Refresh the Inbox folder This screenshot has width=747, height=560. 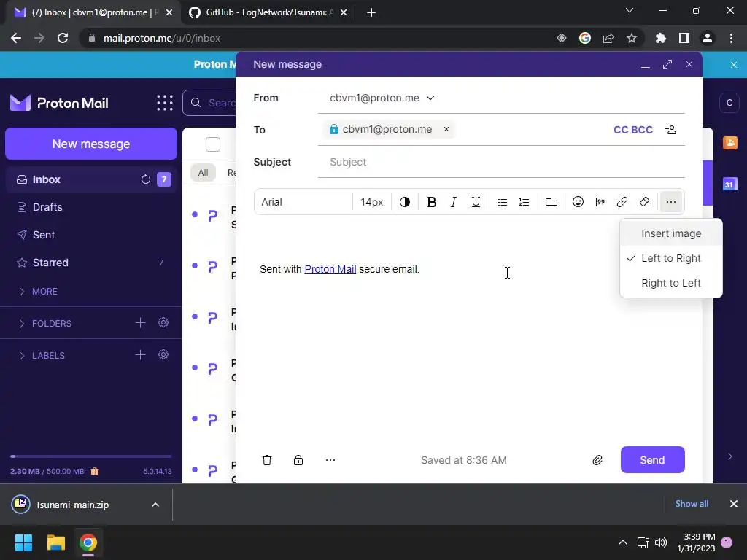[x=146, y=179]
